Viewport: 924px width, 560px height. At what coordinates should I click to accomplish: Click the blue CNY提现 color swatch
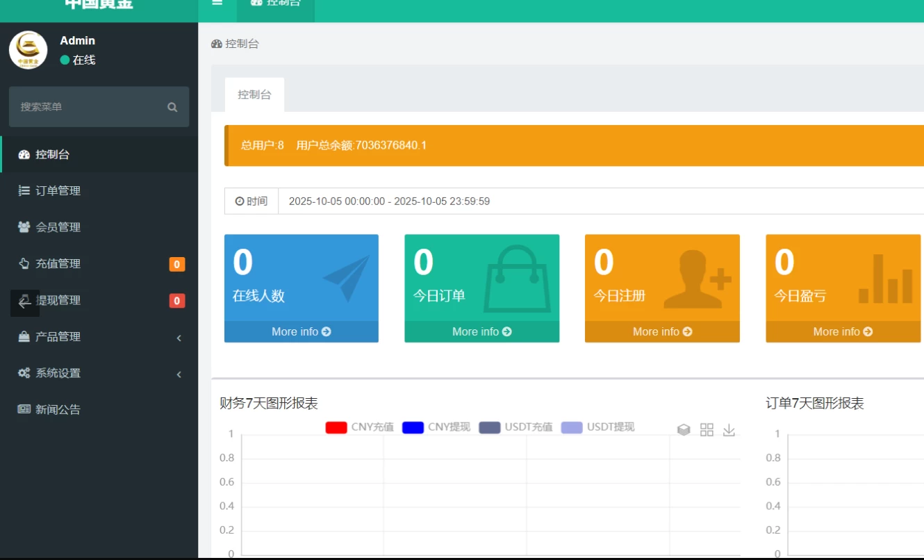(413, 427)
